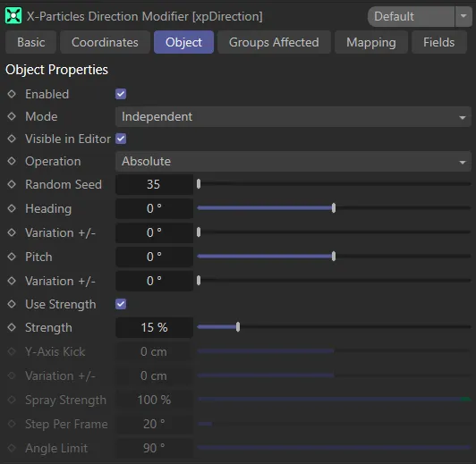Click the Random Seed slider handle

point(199,184)
